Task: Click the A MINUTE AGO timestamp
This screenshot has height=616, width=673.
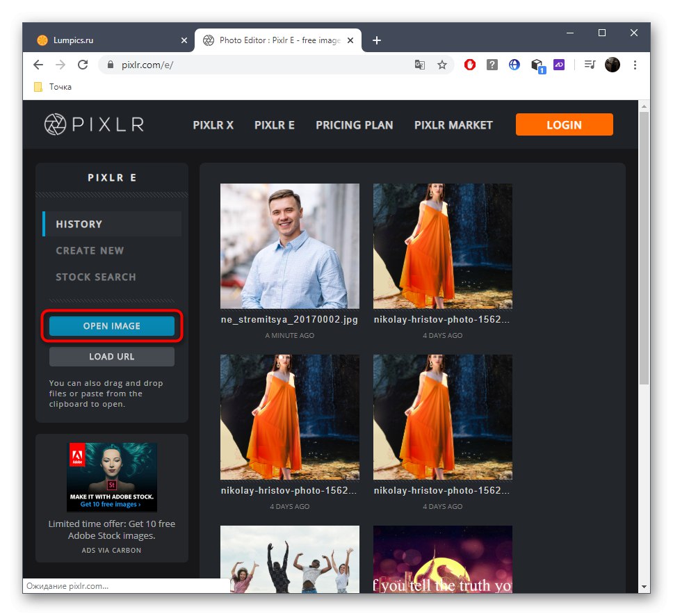Action: pos(290,335)
